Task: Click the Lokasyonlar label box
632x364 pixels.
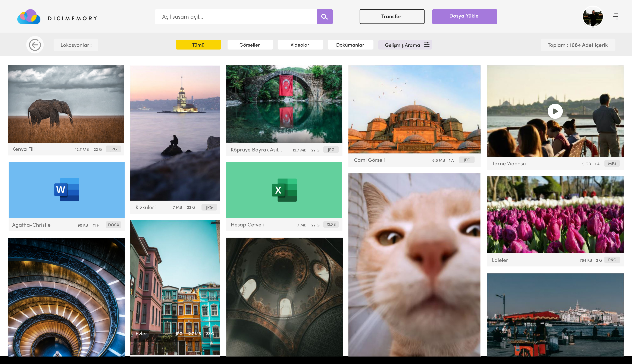Action: [76, 45]
